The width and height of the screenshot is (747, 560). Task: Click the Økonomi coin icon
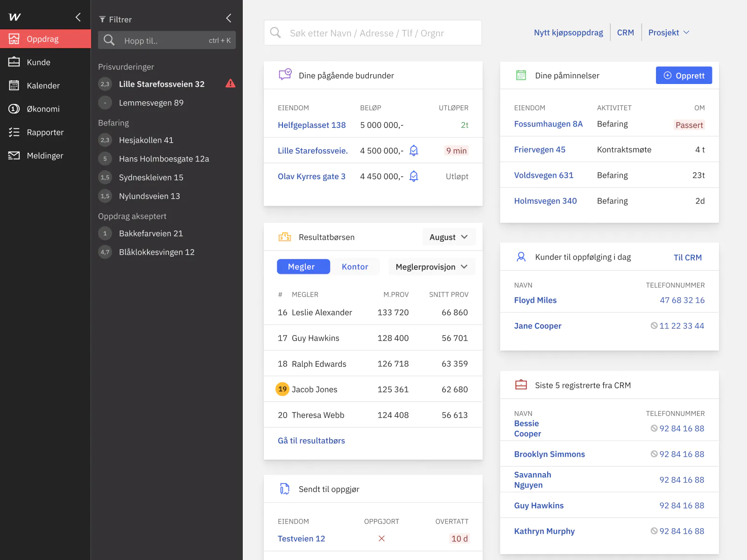click(x=14, y=109)
